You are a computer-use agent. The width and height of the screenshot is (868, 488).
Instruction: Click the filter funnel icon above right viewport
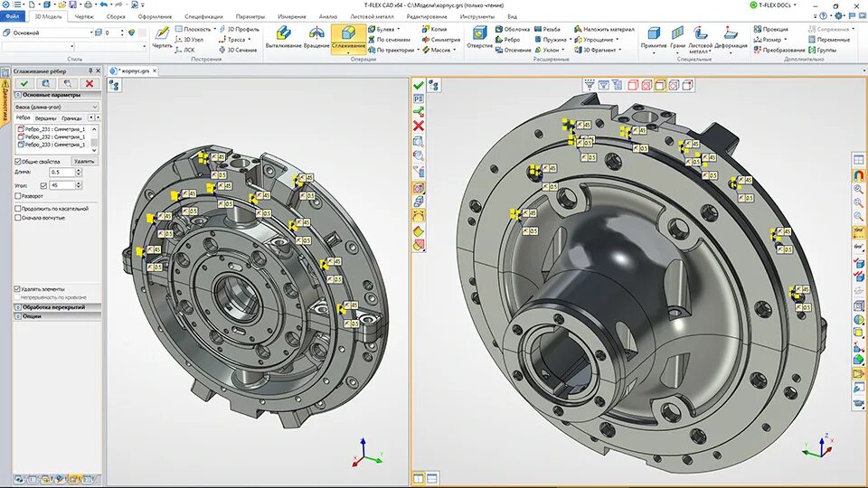pos(590,85)
